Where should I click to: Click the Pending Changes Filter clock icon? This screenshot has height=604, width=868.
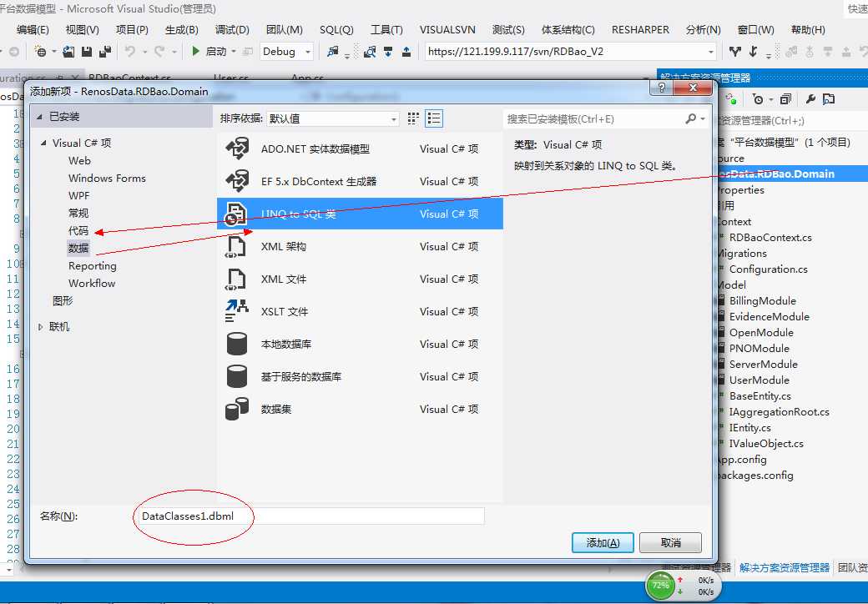click(x=758, y=99)
